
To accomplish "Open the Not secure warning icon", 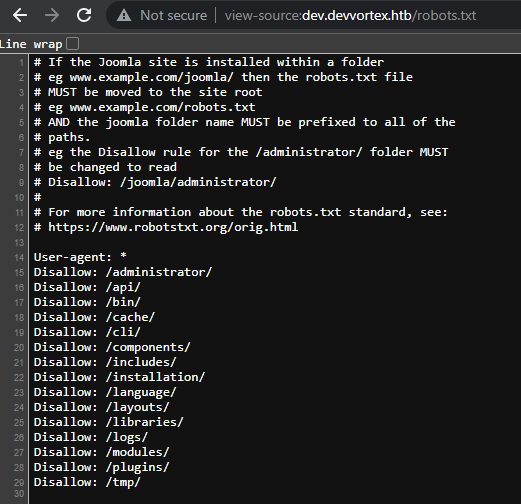I will coord(124,15).
